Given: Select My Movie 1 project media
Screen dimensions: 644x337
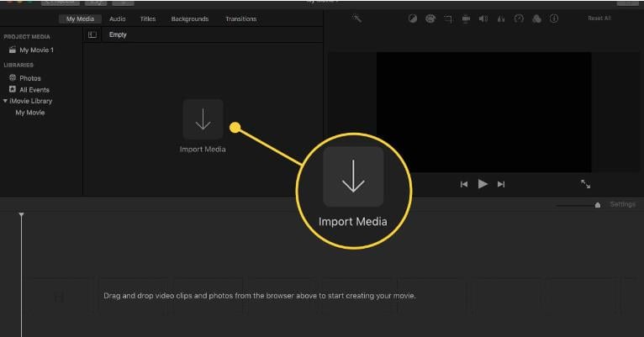Looking at the screenshot, I should point(36,50).
